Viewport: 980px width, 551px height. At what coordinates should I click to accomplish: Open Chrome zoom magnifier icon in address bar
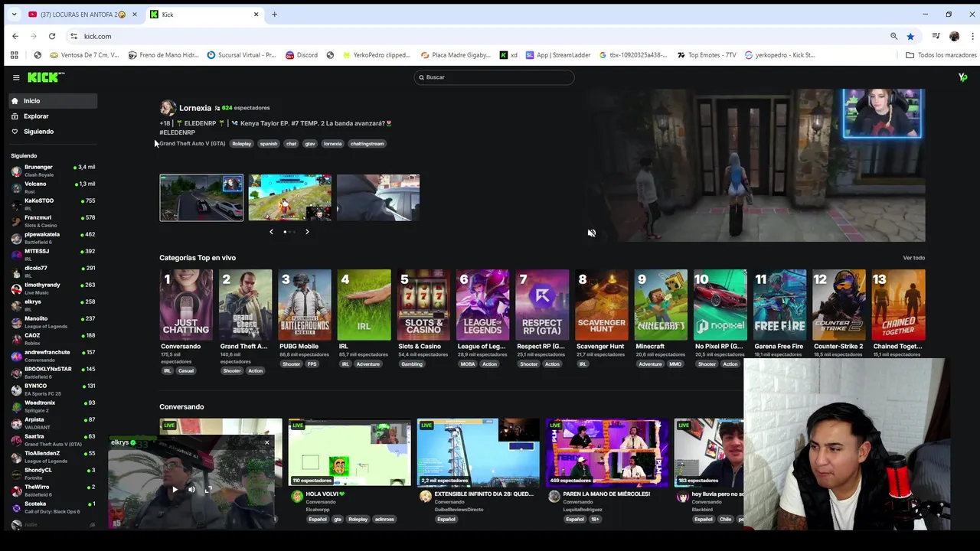tap(893, 36)
